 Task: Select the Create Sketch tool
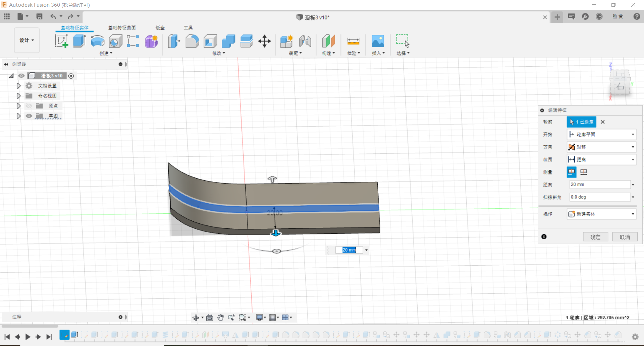[x=61, y=41]
